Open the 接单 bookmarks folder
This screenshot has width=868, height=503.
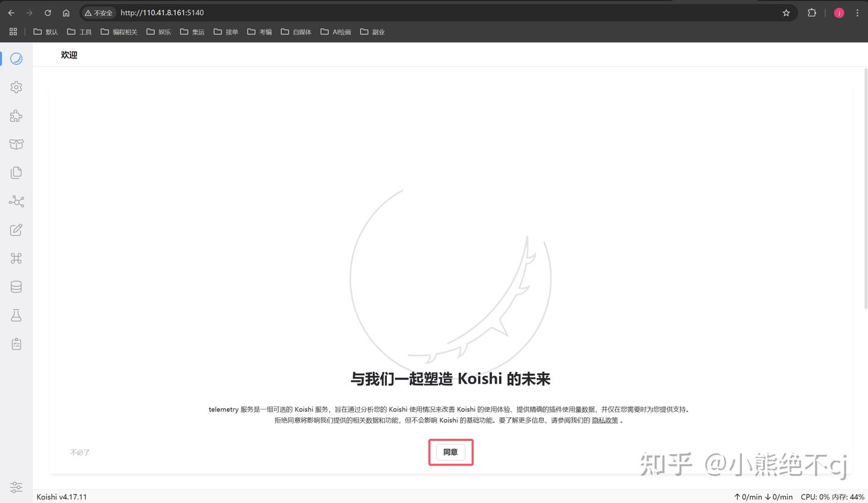click(226, 32)
